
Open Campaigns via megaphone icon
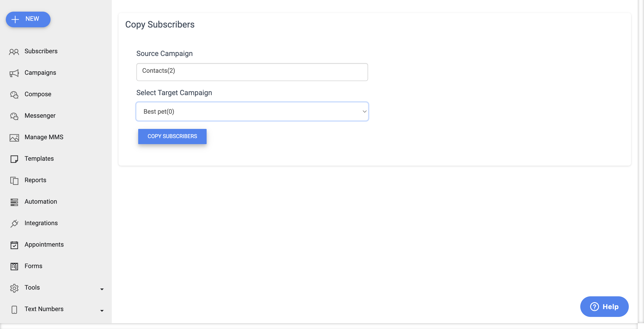point(14,73)
